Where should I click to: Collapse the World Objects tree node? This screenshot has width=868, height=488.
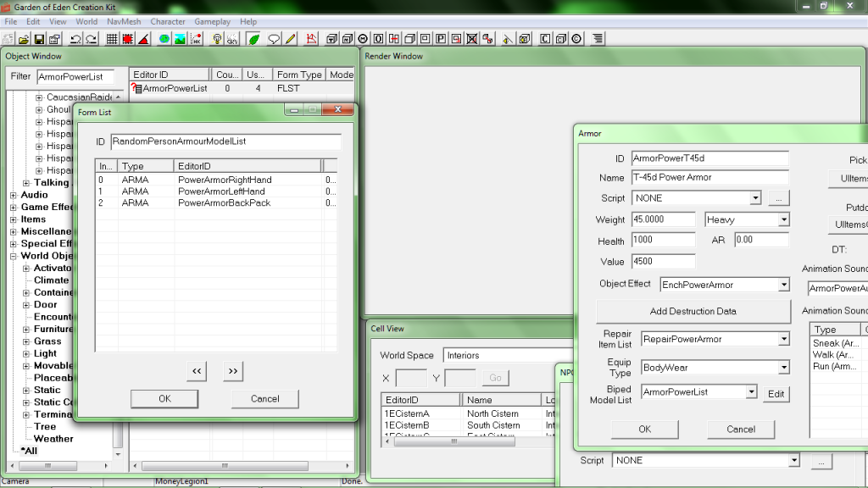14,256
